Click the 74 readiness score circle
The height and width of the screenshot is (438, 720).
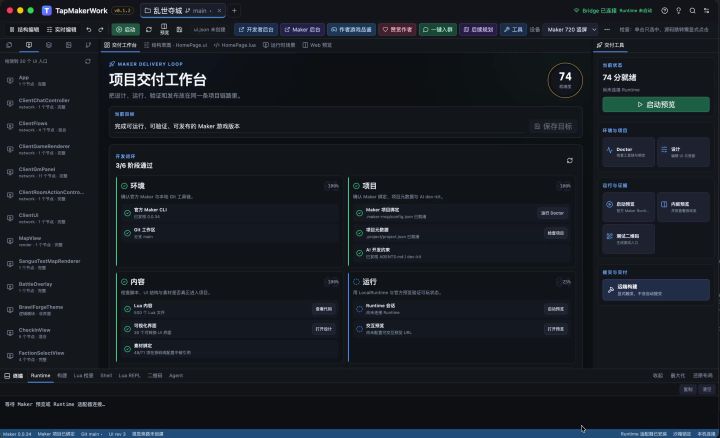coord(565,80)
